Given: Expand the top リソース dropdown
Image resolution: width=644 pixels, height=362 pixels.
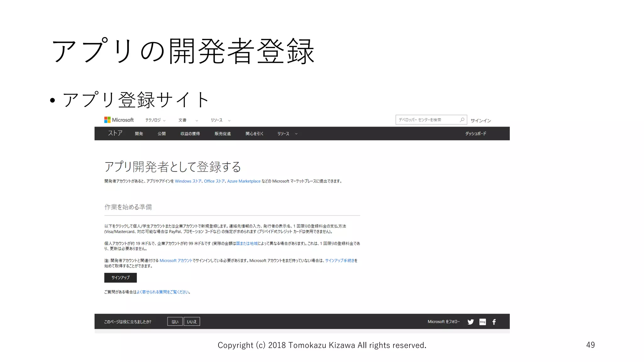Looking at the screenshot, I should (x=220, y=120).
